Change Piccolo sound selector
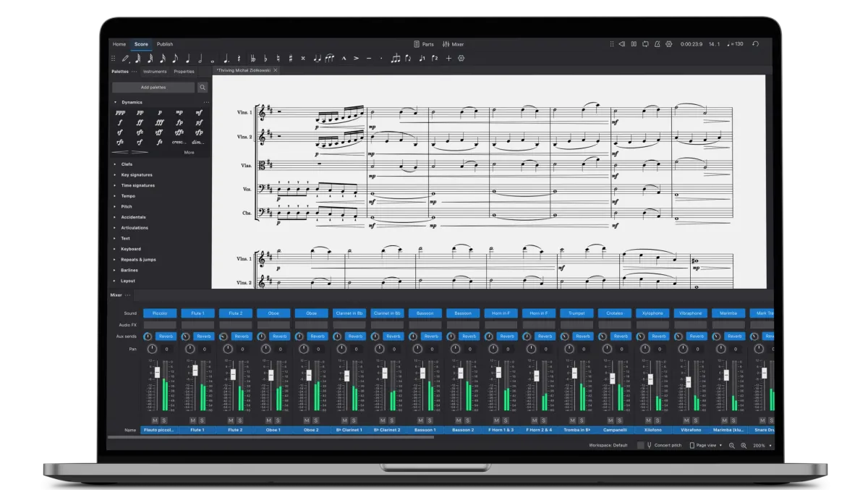 coord(160,313)
